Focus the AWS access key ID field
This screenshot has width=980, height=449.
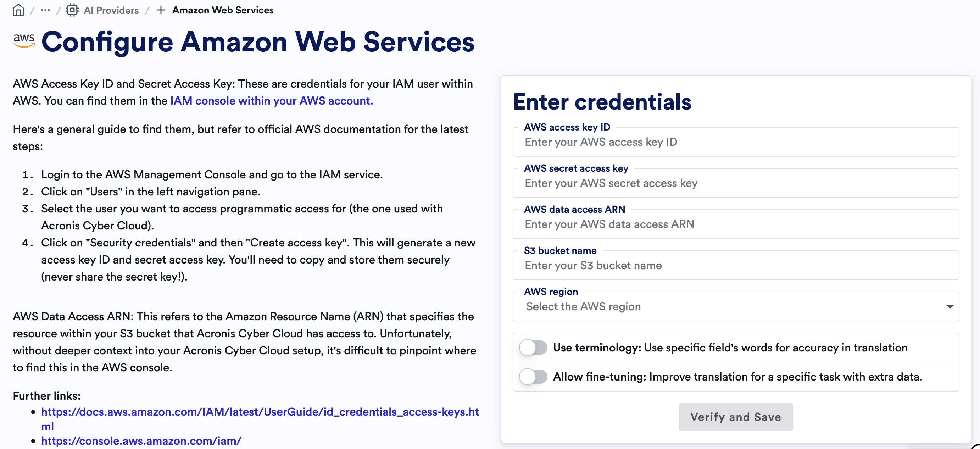click(735, 142)
